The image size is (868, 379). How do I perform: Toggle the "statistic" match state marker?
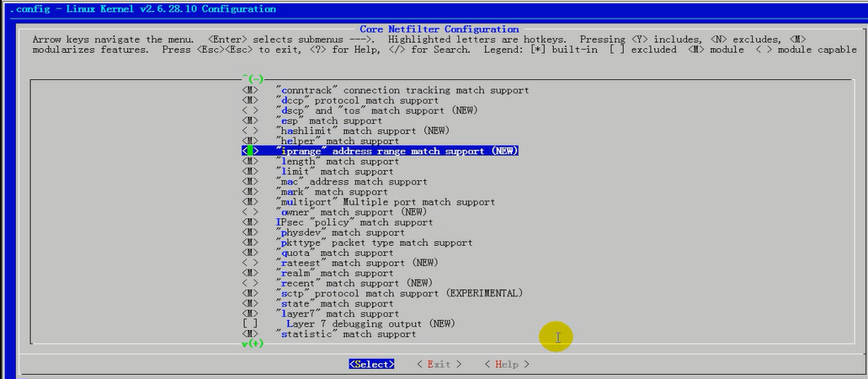tap(250, 334)
